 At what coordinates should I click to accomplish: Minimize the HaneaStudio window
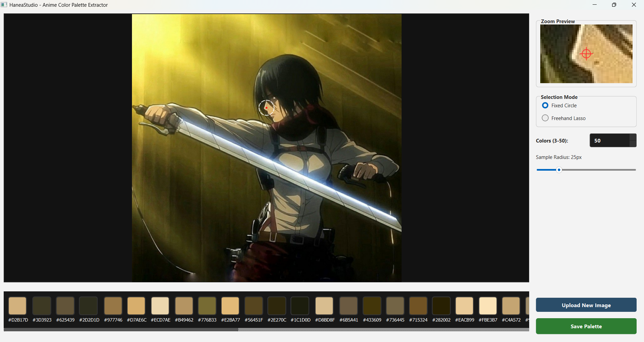pyautogui.click(x=595, y=5)
